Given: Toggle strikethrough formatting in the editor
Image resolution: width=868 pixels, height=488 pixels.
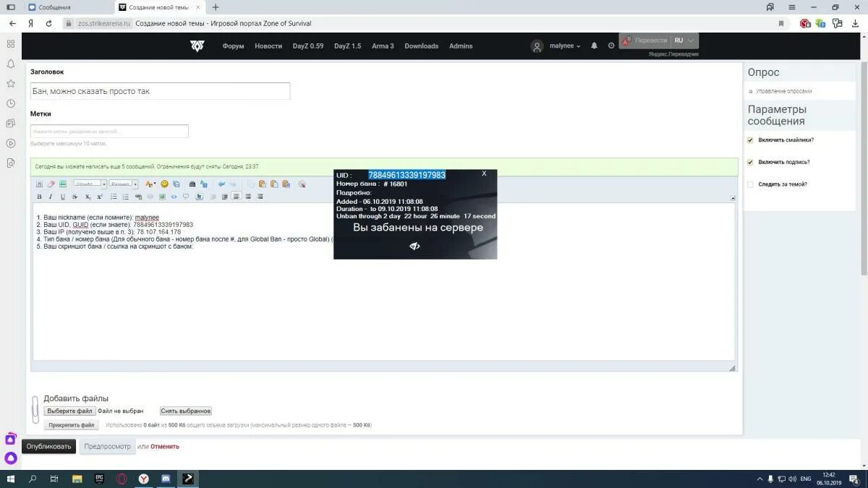Looking at the screenshot, I should tap(75, 197).
